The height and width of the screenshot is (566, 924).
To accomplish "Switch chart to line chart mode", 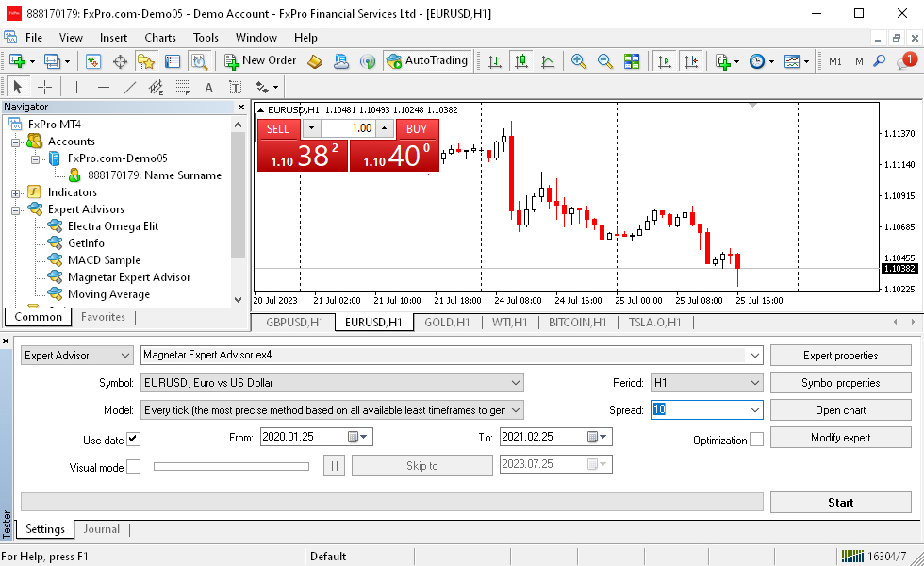I will (548, 61).
